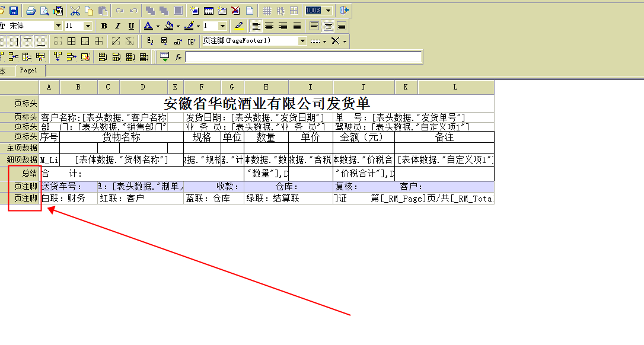Click the border color pen swatch
644x345 pixels.
[189, 26]
